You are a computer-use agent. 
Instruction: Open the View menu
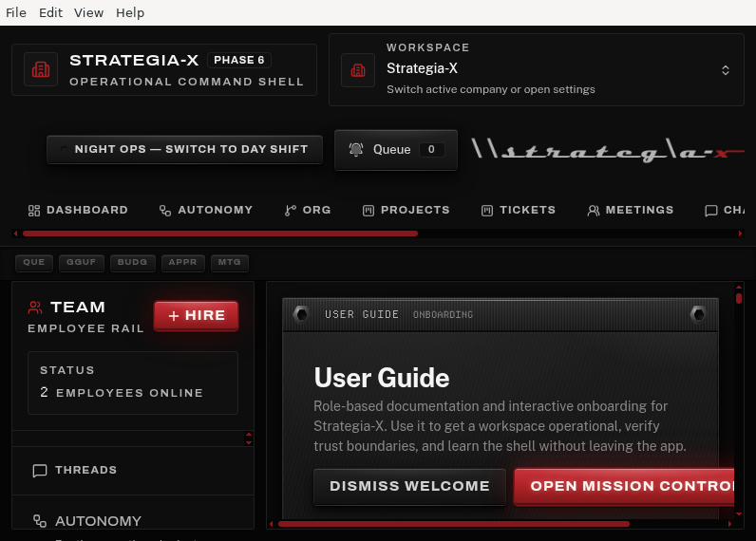88,12
